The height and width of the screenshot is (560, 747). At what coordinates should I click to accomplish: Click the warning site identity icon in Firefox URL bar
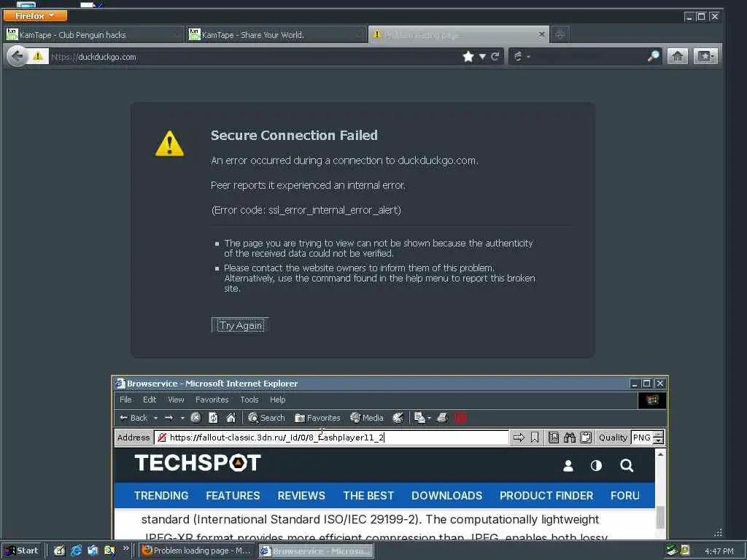pos(38,57)
